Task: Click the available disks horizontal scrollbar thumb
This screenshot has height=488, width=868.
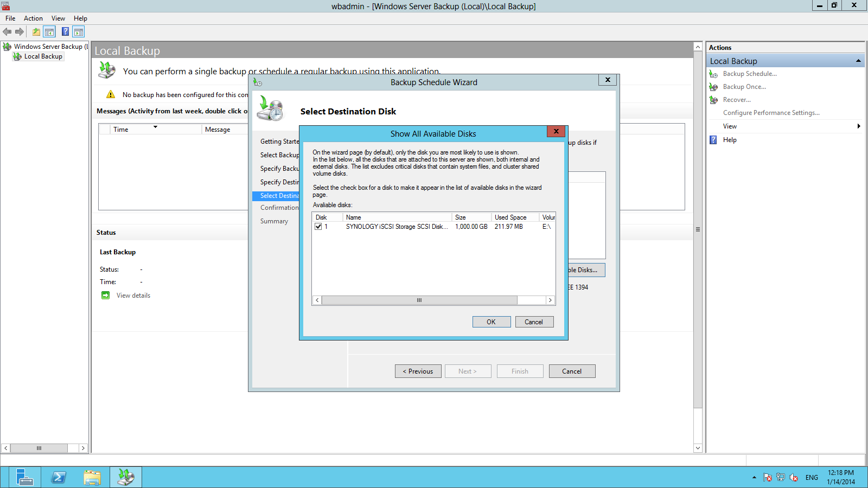Action: point(419,300)
